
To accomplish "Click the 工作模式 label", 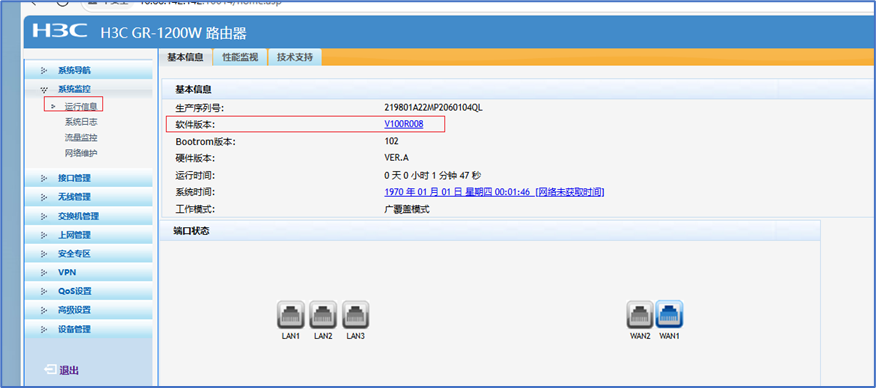I will (195, 209).
